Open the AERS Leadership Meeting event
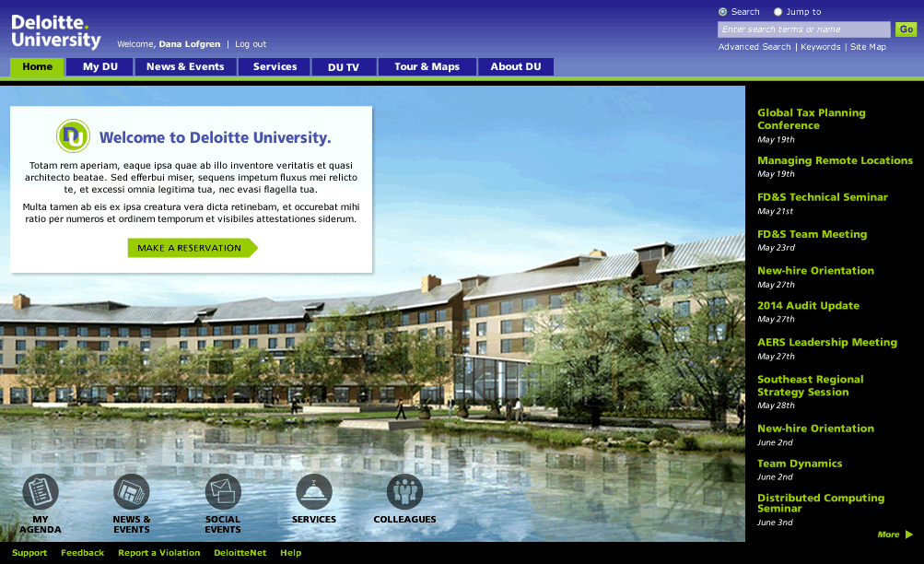The height and width of the screenshot is (564, 924). [x=827, y=343]
